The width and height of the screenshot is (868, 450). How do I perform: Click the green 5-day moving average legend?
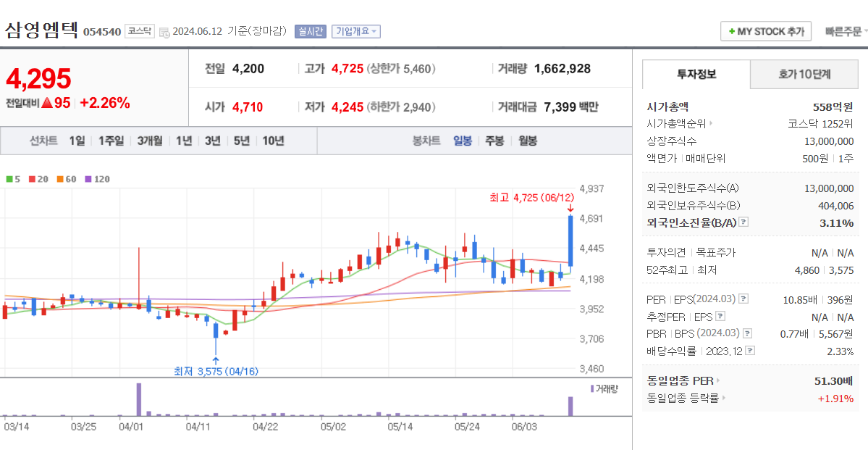point(12,180)
